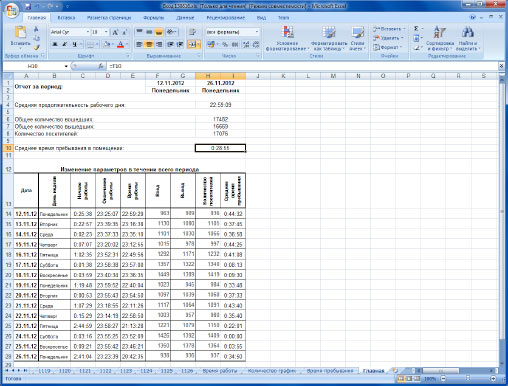508x386 pixels.
Task: Click the Wrap Text icon
Action: tap(192, 32)
